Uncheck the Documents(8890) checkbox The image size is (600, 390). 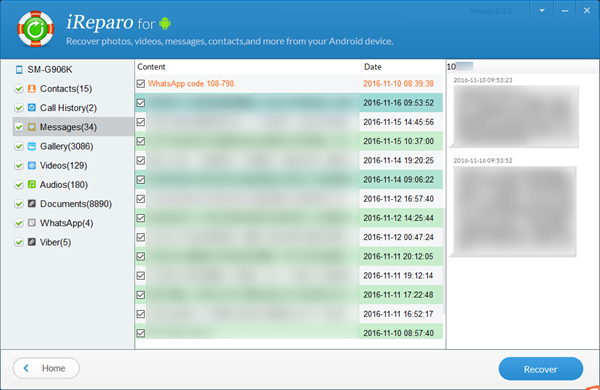(19, 204)
